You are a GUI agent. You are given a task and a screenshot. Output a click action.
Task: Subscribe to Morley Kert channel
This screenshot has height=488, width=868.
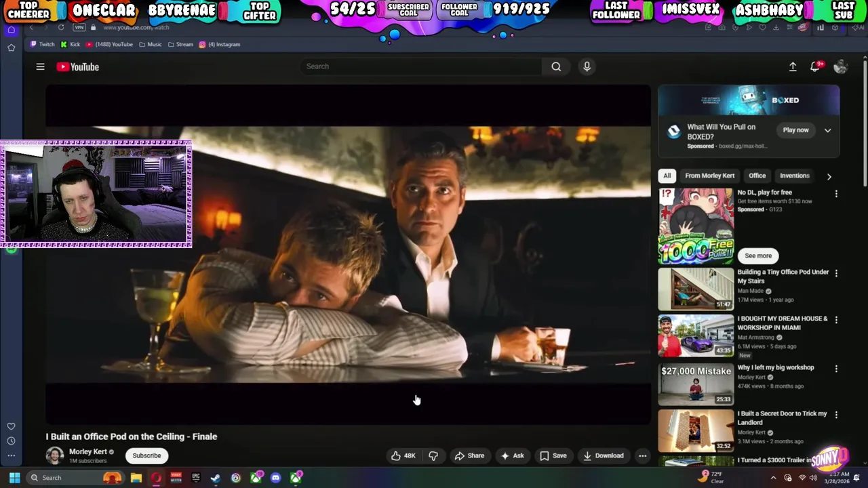tap(146, 455)
